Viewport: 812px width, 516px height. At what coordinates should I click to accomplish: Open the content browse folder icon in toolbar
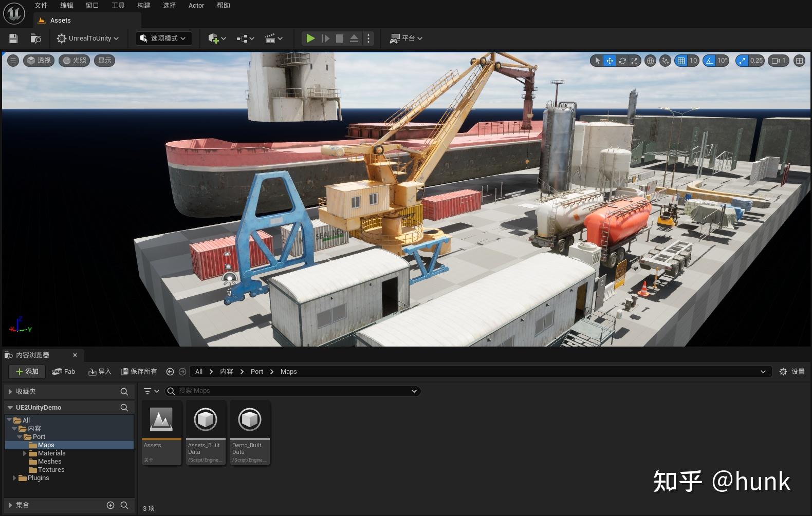(35, 39)
